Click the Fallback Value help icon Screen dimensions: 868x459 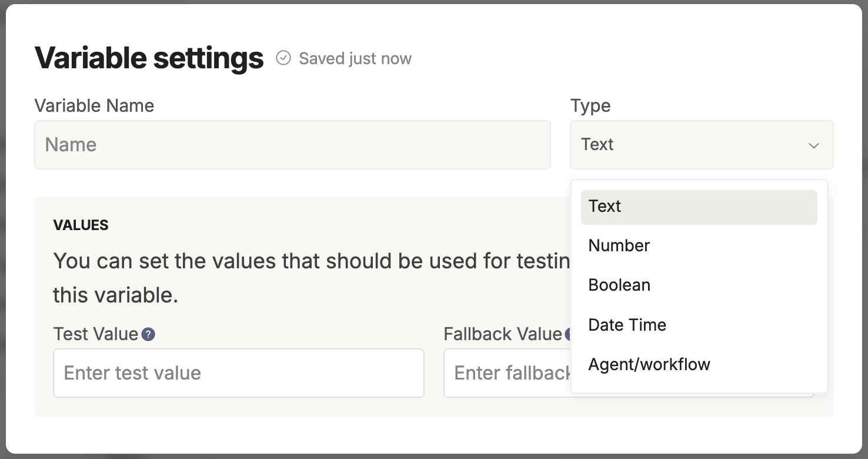pyautogui.click(x=568, y=335)
